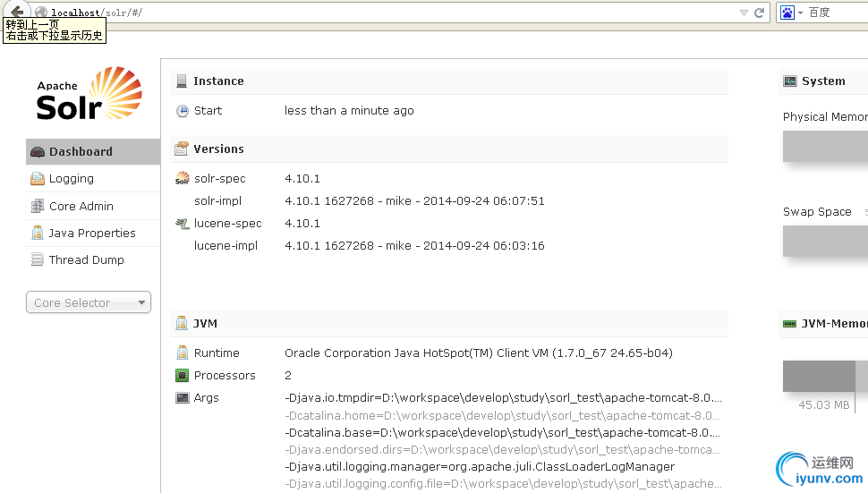The image size is (868, 493).
Task: Select the -Dcatalina.base argument line
Action: 503,433
